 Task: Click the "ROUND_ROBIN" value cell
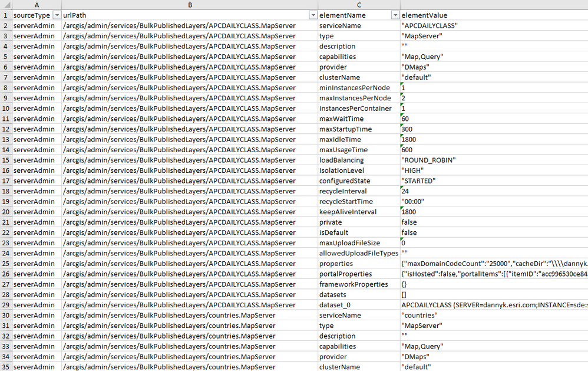click(494, 160)
